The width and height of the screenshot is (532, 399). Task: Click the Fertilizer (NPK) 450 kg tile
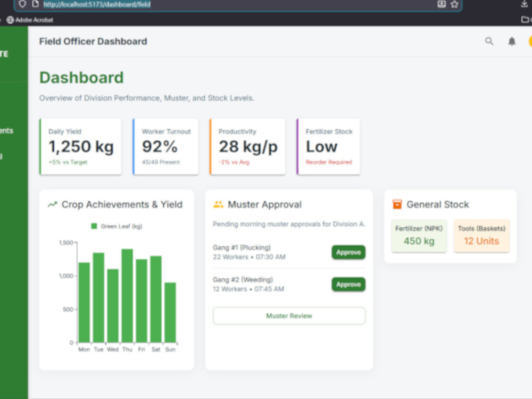pos(419,236)
